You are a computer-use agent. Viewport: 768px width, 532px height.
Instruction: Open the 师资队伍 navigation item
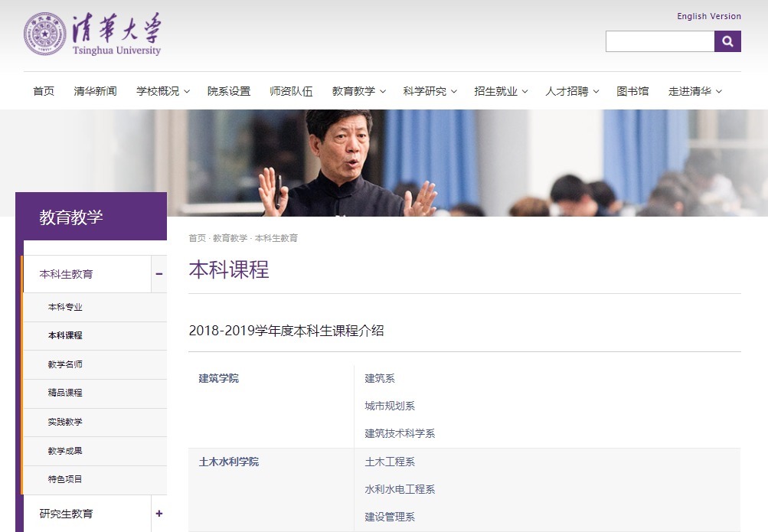point(292,90)
